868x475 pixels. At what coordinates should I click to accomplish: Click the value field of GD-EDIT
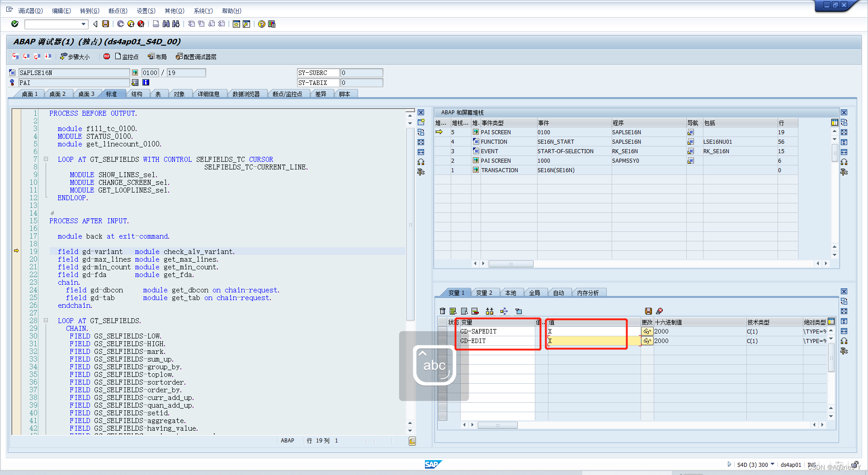pyautogui.click(x=594, y=341)
